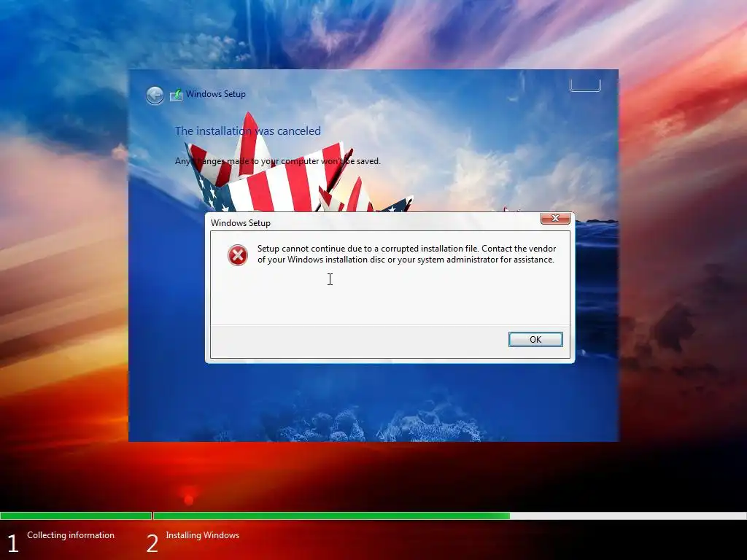The height and width of the screenshot is (560, 747).
Task: Click the installation progress bar
Action: tap(373, 516)
